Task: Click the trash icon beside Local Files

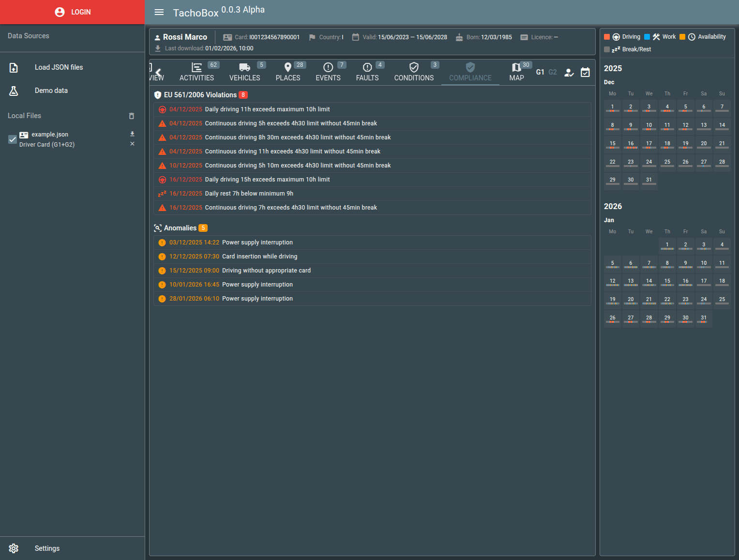Action: 131,116
